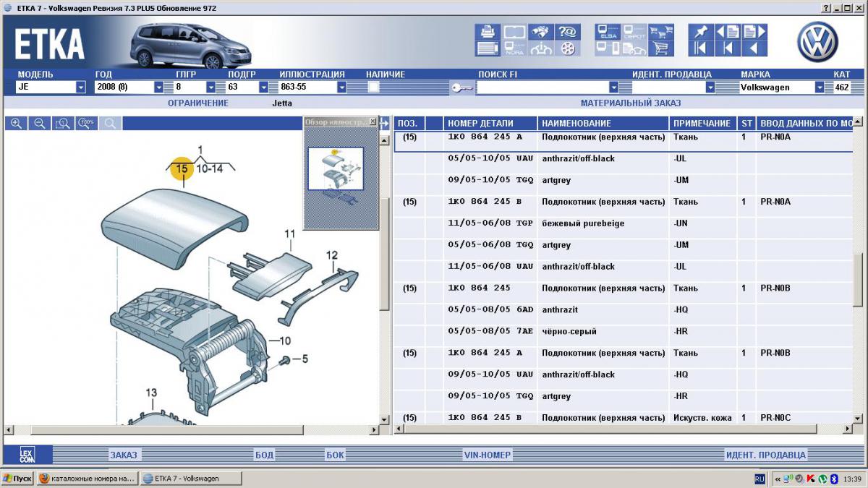Click the Volkswagen logo
868x488 pixels.
click(817, 40)
